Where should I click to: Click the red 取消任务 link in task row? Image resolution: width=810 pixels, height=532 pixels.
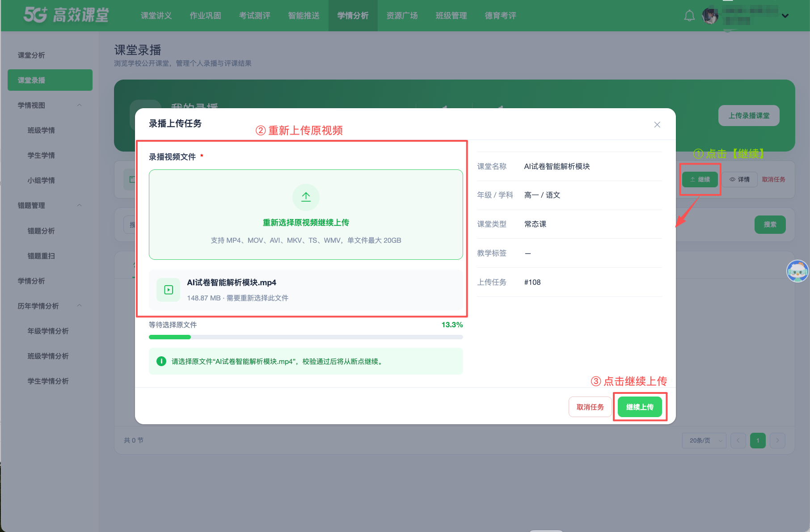click(x=773, y=179)
